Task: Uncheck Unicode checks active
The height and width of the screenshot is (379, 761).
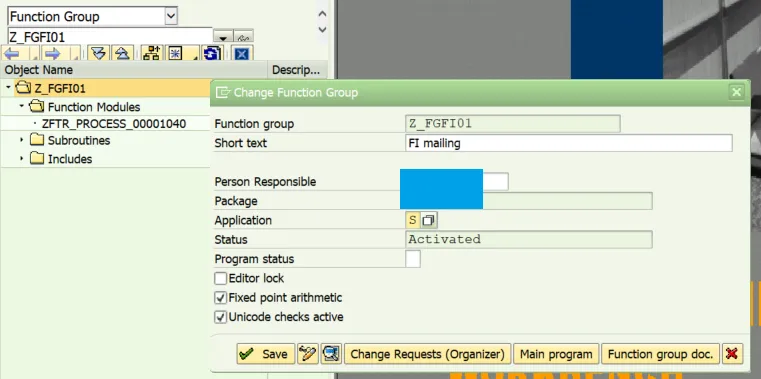Action: pyautogui.click(x=221, y=317)
